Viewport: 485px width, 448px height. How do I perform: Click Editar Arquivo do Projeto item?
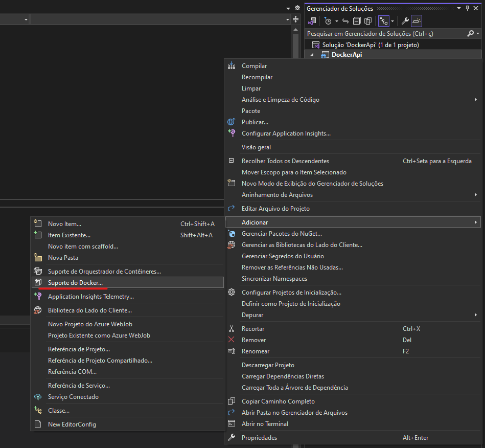click(x=353, y=209)
